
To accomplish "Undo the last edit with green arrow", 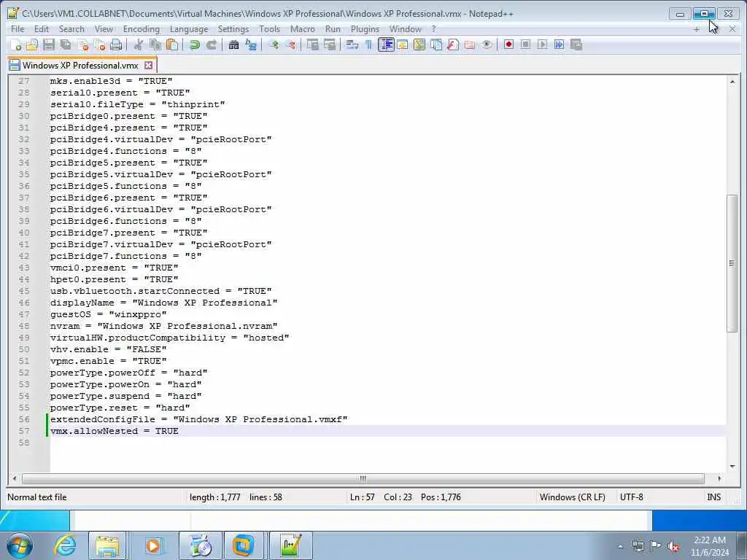I will point(194,44).
